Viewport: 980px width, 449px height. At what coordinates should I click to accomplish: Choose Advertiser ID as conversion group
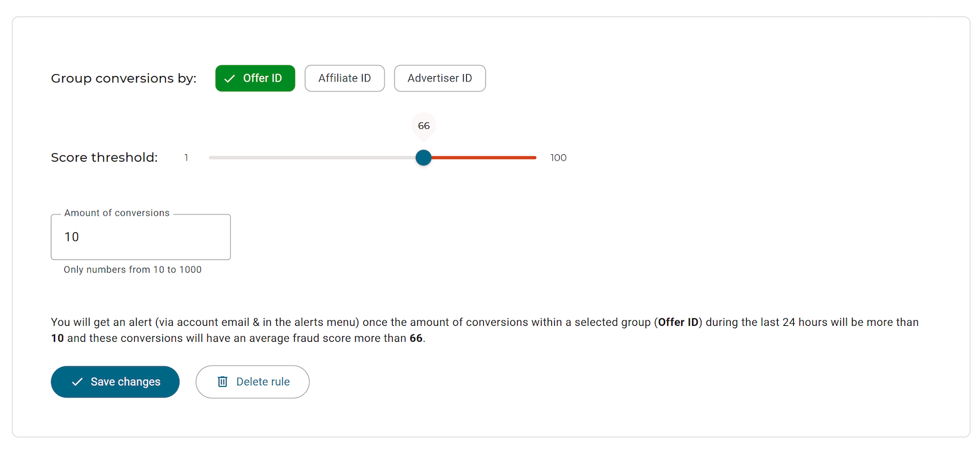440,78
